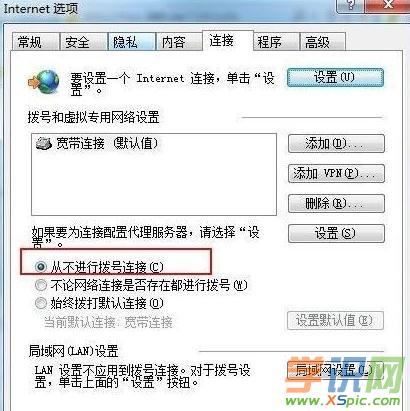Click the 设置默认值(E) button
The width and height of the screenshot is (410, 411).
(335, 321)
